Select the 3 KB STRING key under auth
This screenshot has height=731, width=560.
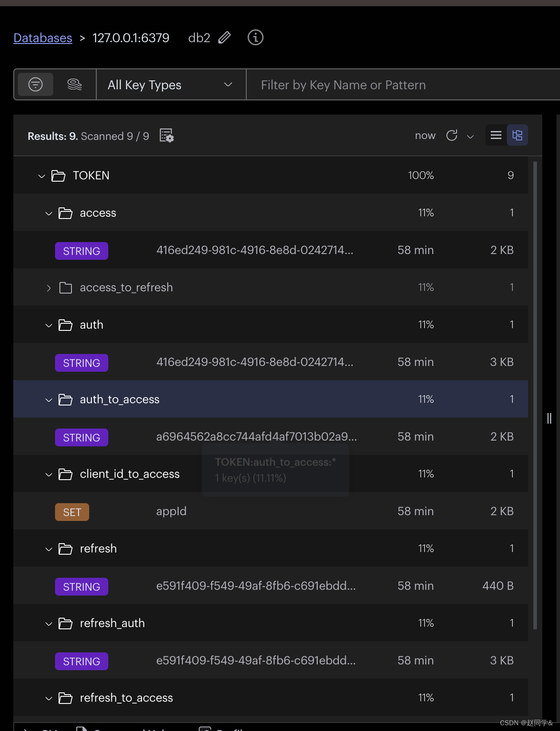[x=271, y=362]
